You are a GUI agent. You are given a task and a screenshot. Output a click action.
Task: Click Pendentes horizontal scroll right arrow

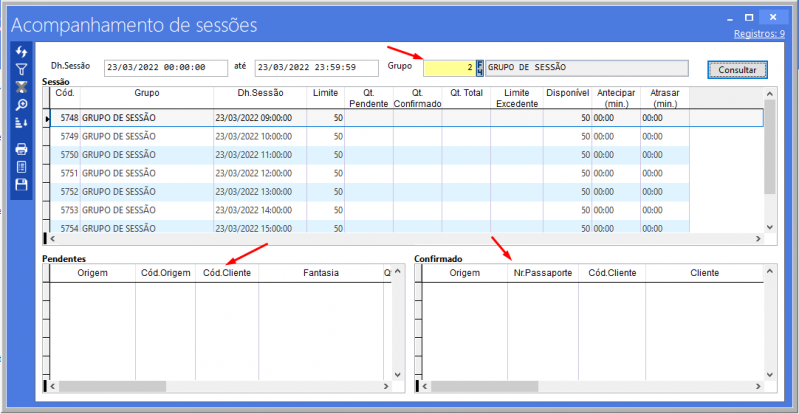387,386
